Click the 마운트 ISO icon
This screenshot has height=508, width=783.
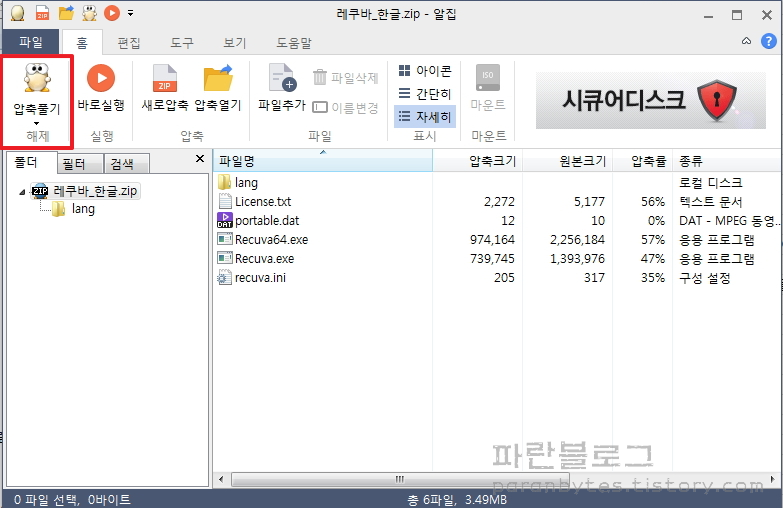coord(488,78)
